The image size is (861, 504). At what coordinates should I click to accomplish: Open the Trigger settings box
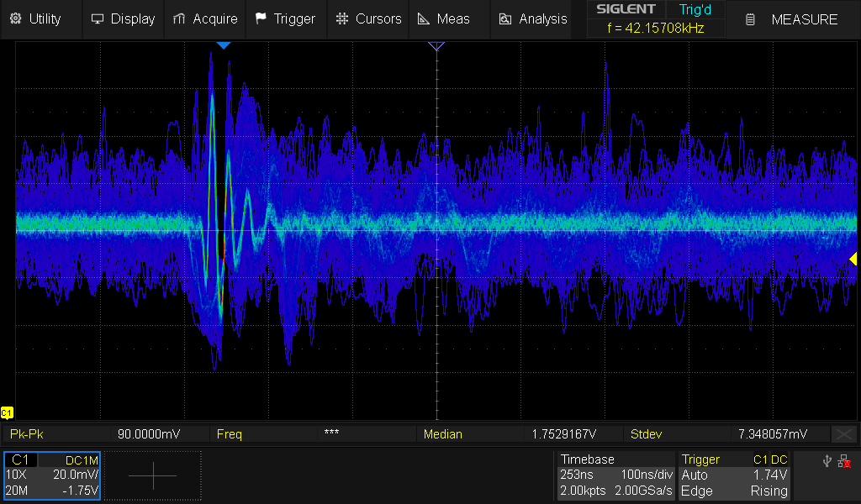coord(734,475)
